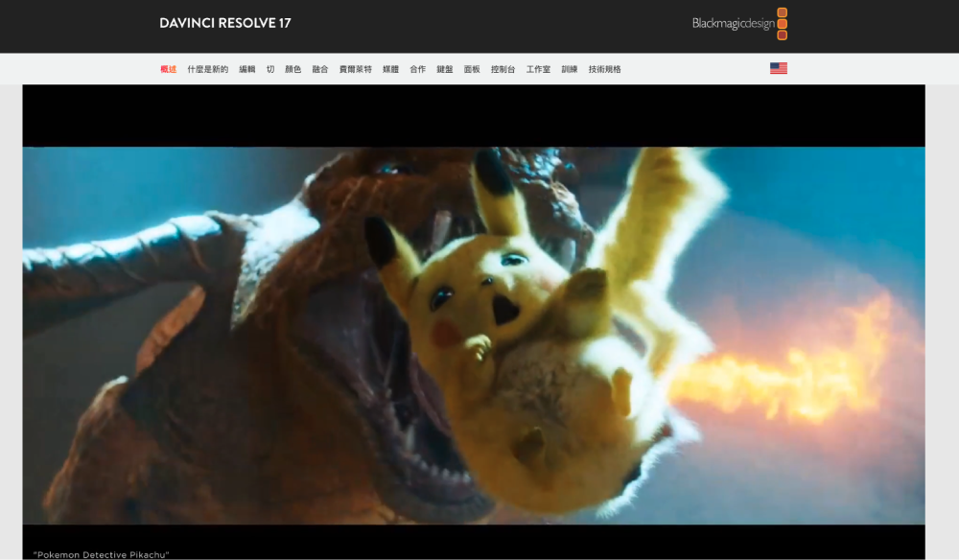Navigate to the 工作室 page

point(538,69)
